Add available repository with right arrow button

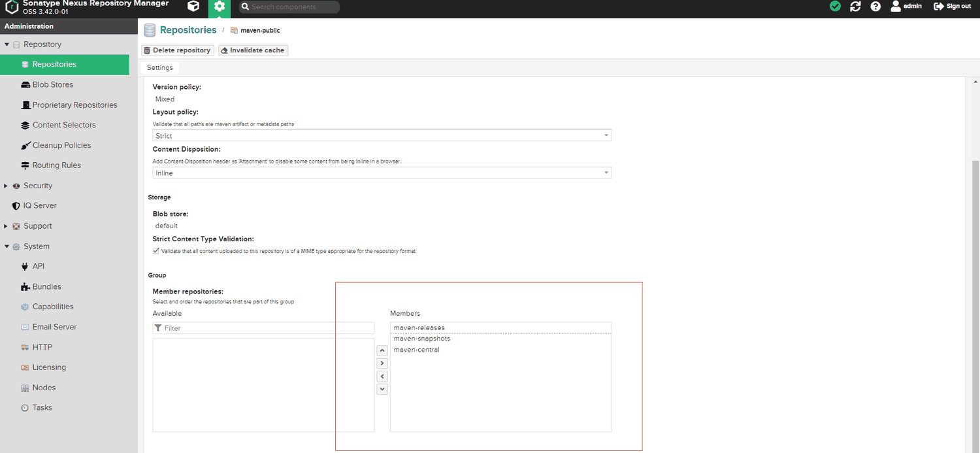(383, 363)
